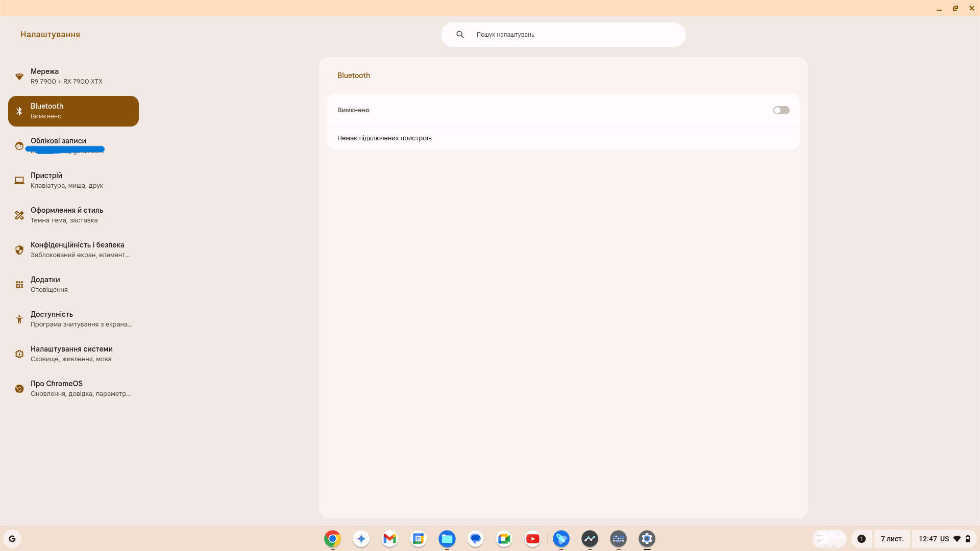Open the notification counter in the tray

click(861, 539)
